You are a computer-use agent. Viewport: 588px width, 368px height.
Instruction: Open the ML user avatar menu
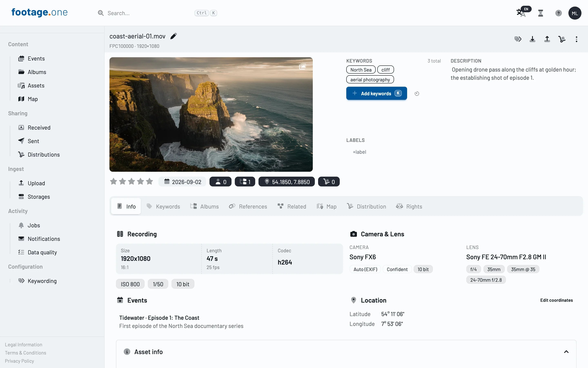[575, 13]
